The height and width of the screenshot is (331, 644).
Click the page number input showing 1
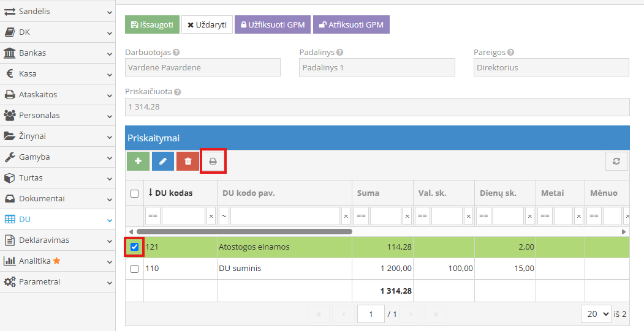pyautogui.click(x=371, y=314)
